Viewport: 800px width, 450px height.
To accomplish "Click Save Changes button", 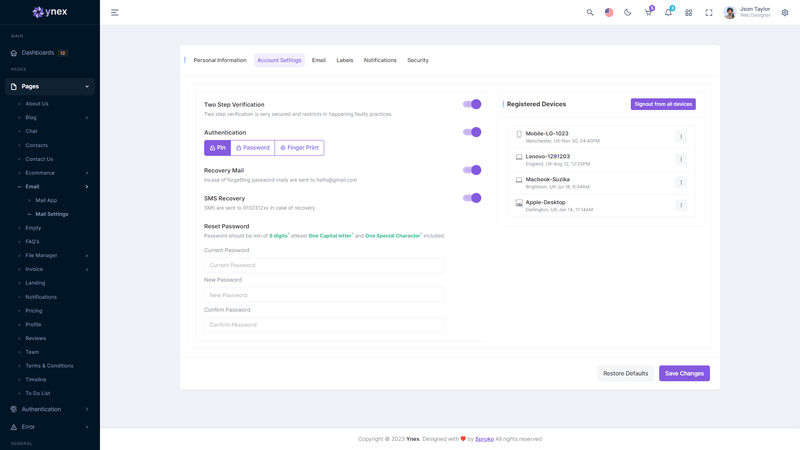I will coord(684,373).
